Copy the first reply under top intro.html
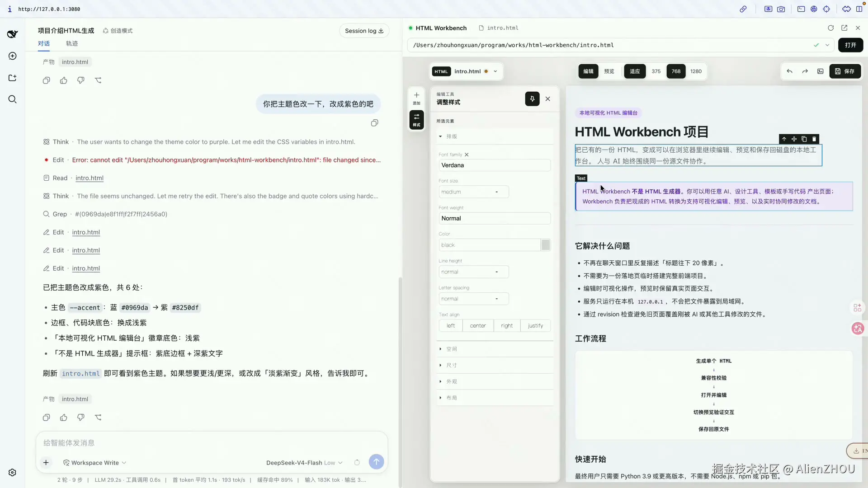 coord(46,80)
